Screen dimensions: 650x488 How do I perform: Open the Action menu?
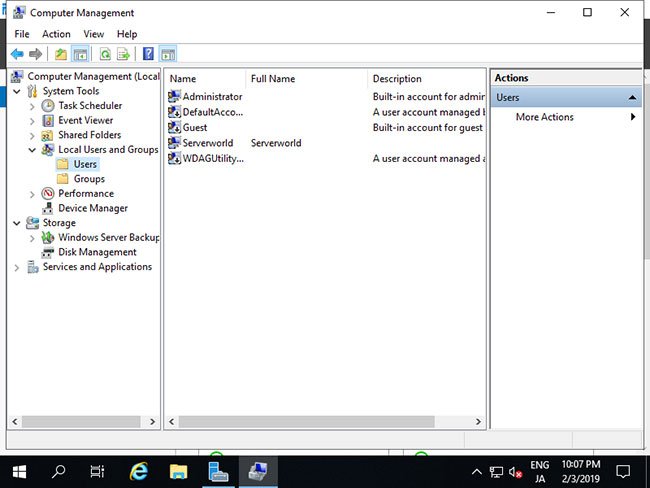click(x=56, y=34)
